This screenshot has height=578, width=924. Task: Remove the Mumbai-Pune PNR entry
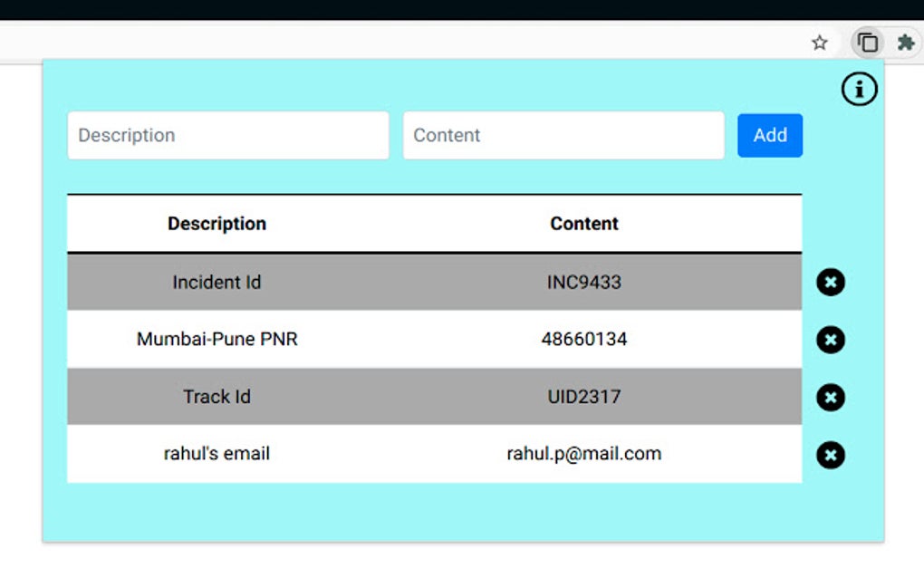pyautogui.click(x=830, y=340)
